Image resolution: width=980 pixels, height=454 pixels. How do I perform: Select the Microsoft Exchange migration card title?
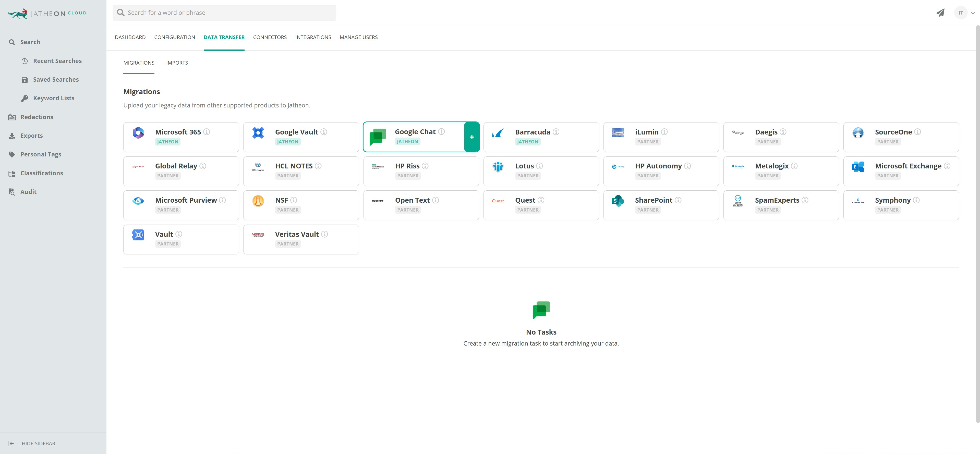pyautogui.click(x=908, y=166)
